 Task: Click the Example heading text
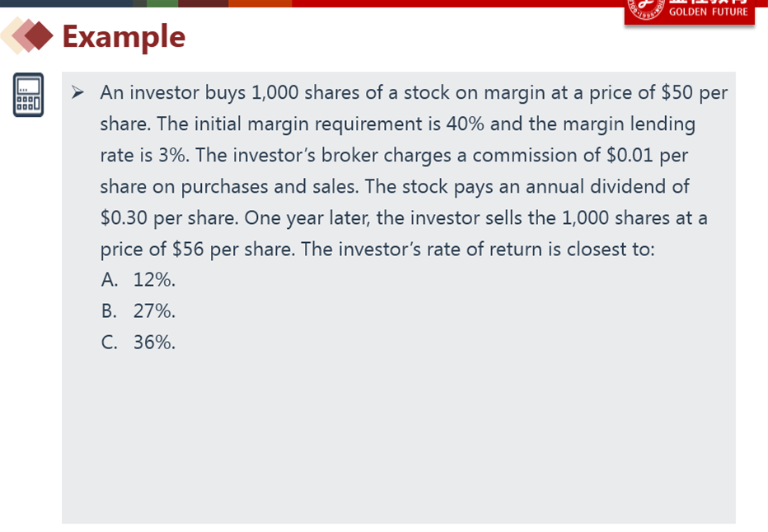pyautogui.click(x=124, y=37)
